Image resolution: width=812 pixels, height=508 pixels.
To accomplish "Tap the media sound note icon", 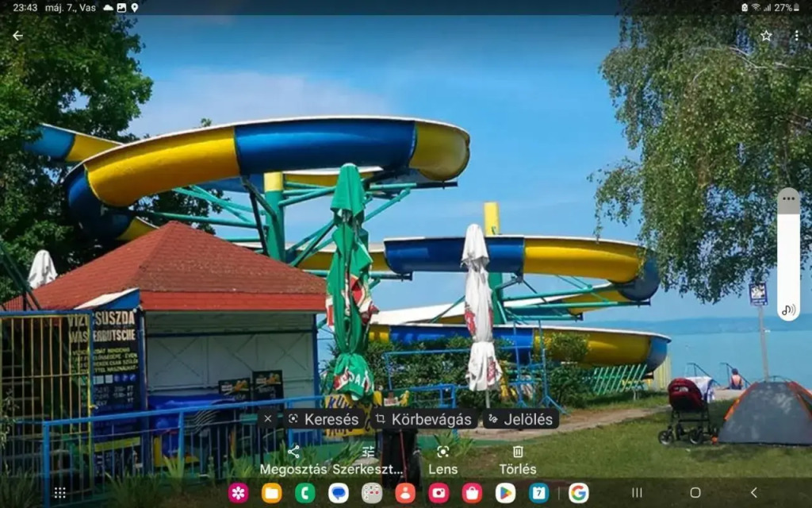I will coord(788,310).
